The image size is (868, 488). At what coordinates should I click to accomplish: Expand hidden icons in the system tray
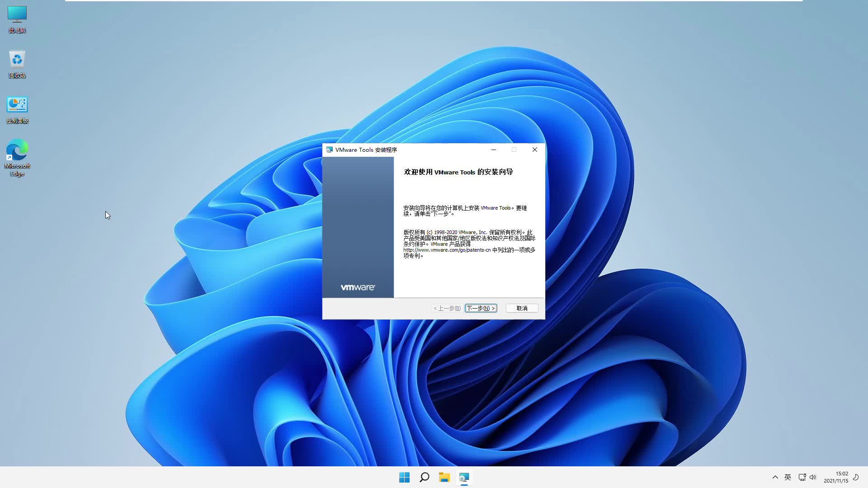click(x=775, y=477)
